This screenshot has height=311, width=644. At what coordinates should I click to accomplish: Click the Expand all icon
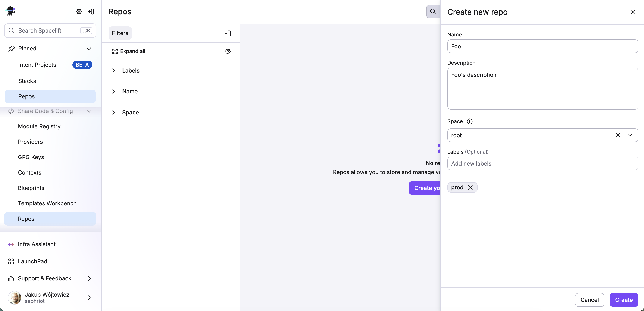pyautogui.click(x=115, y=51)
